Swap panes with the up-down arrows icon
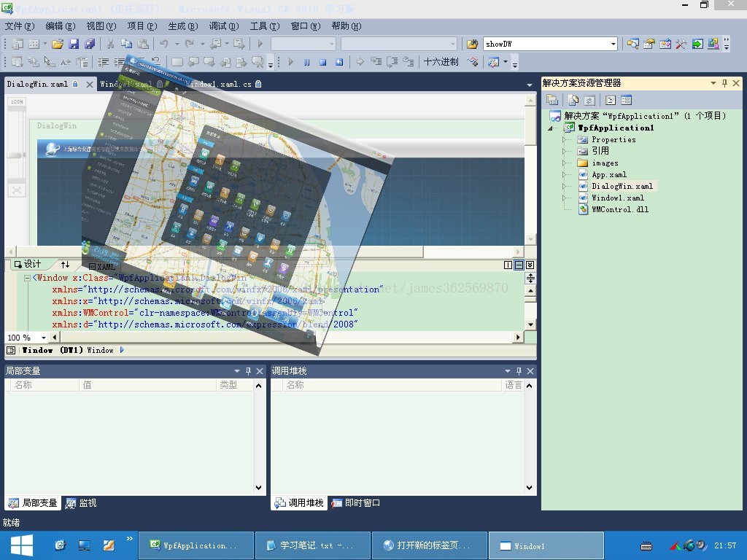 (x=65, y=265)
